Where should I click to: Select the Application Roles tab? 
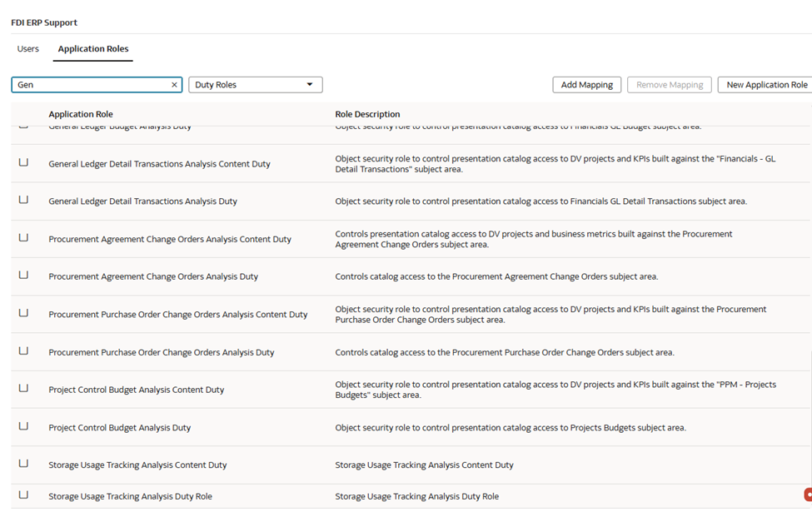click(93, 49)
